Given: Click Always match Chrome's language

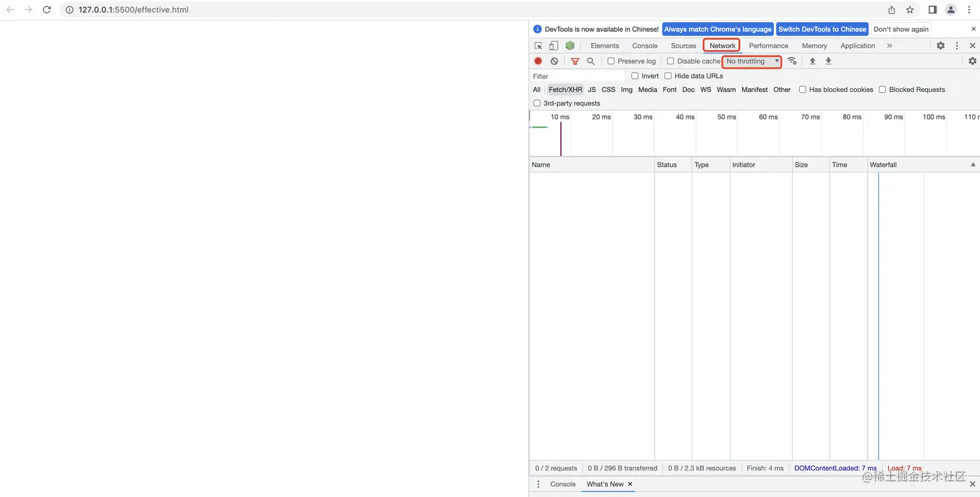Looking at the screenshot, I should [717, 29].
